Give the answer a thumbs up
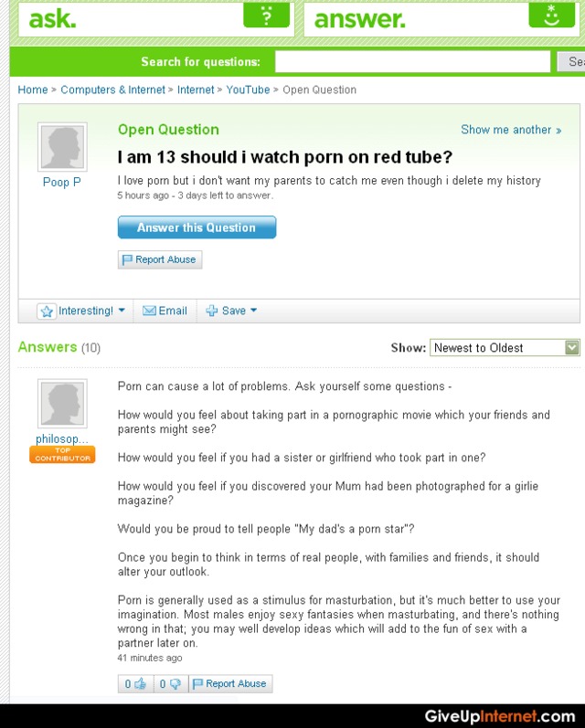The width and height of the screenshot is (585, 728). click(x=135, y=683)
